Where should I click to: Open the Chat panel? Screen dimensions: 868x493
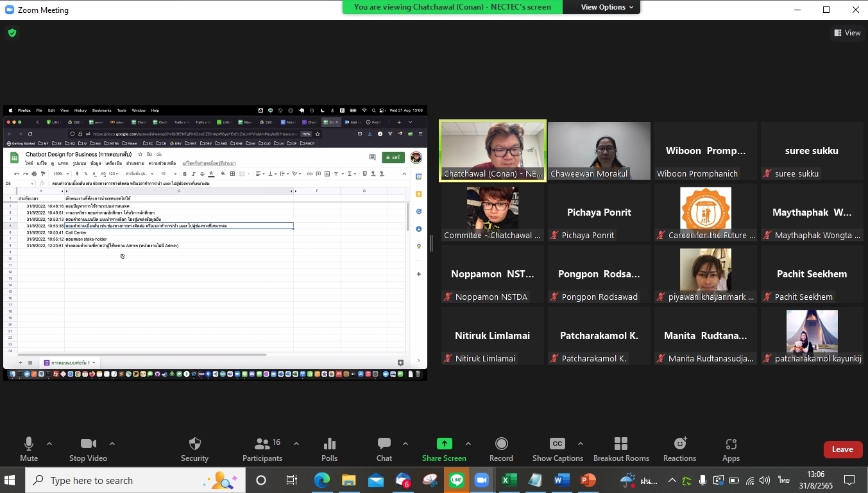pos(384,449)
